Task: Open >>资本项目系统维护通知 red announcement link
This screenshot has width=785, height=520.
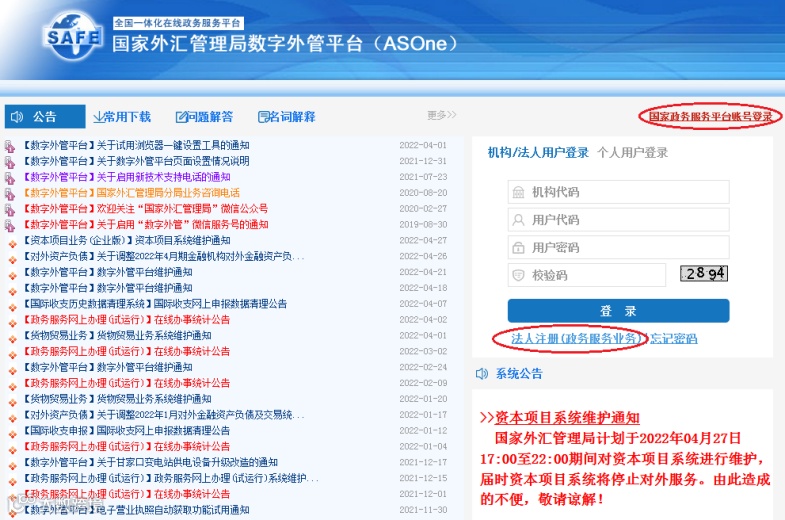Action: [x=559, y=418]
